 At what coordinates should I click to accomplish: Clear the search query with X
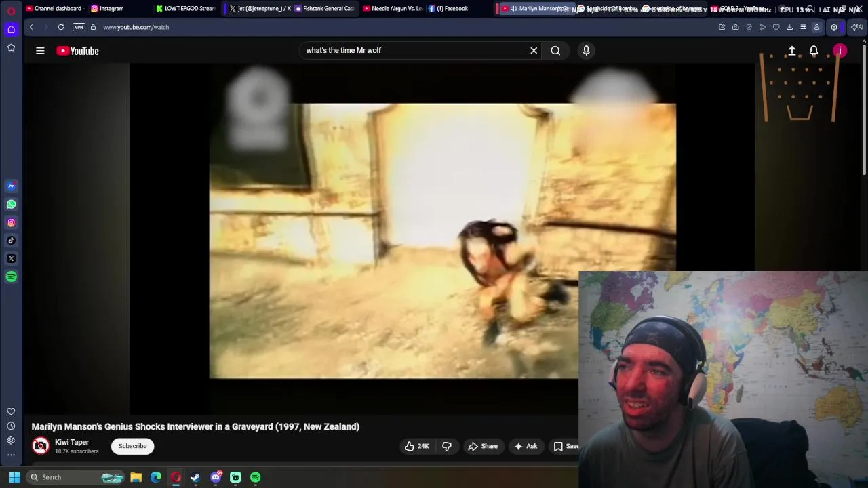tap(534, 50)
